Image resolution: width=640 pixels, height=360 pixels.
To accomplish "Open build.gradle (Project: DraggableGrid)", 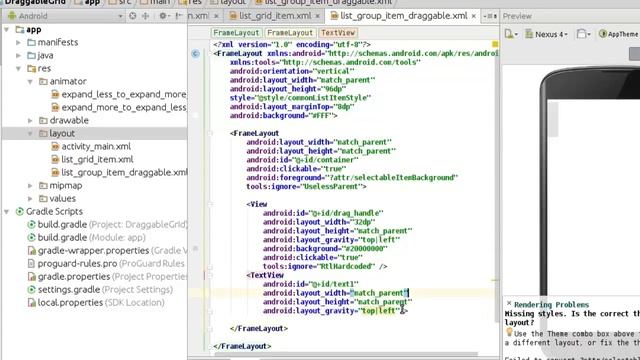I will 107,224.
